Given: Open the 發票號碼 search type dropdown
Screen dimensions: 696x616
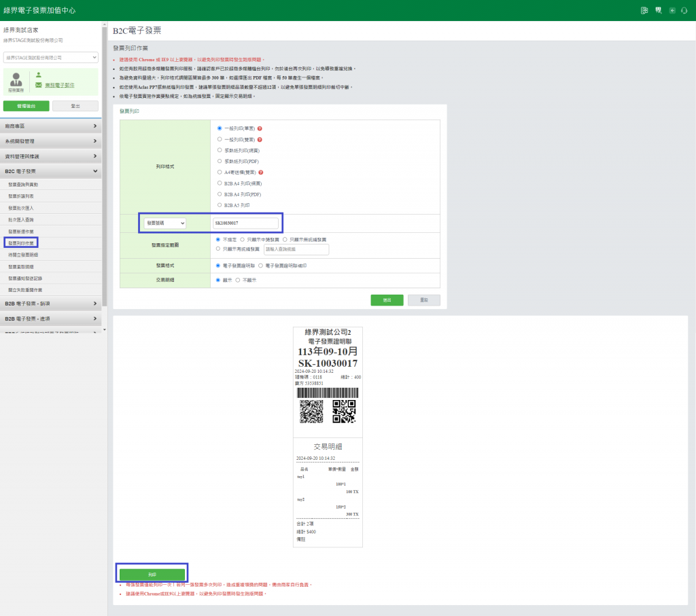Looking at the screenshot, I should (x=164, y=223).
